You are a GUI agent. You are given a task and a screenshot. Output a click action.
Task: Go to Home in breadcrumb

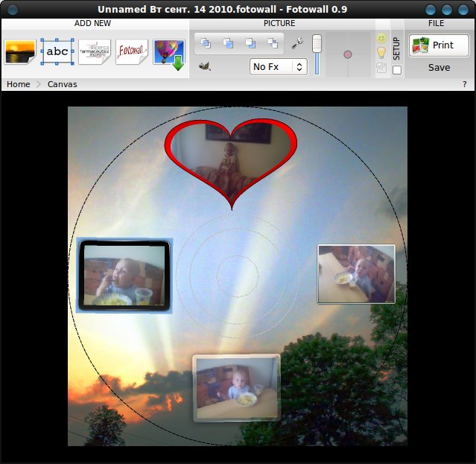click(18, 84)
